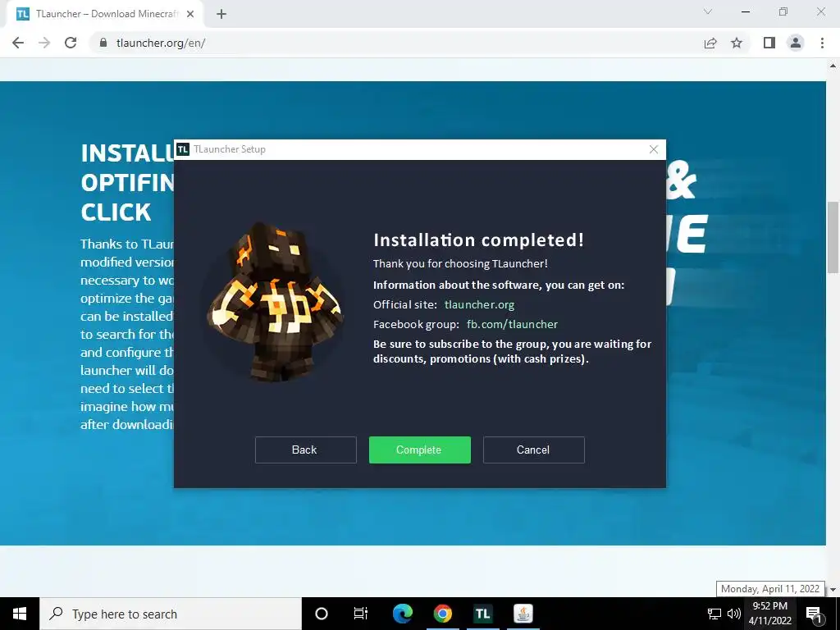Open the notification center icon

pos(814,614)
